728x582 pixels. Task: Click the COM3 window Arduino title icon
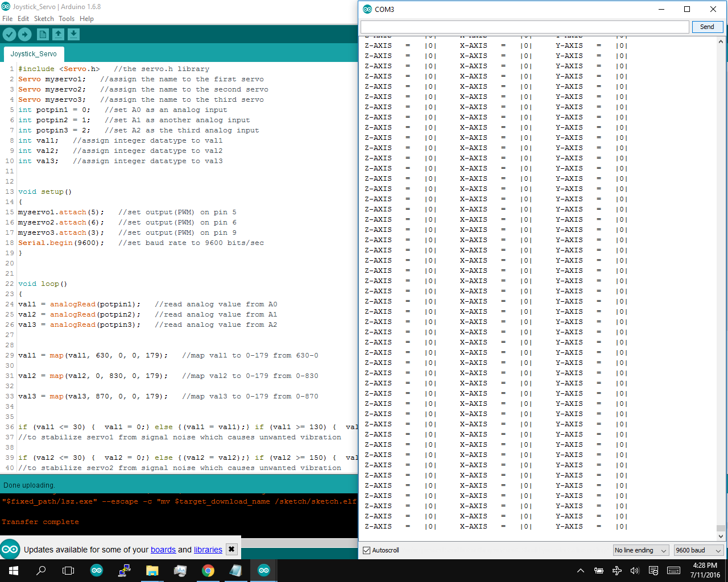tap(367, 9)
